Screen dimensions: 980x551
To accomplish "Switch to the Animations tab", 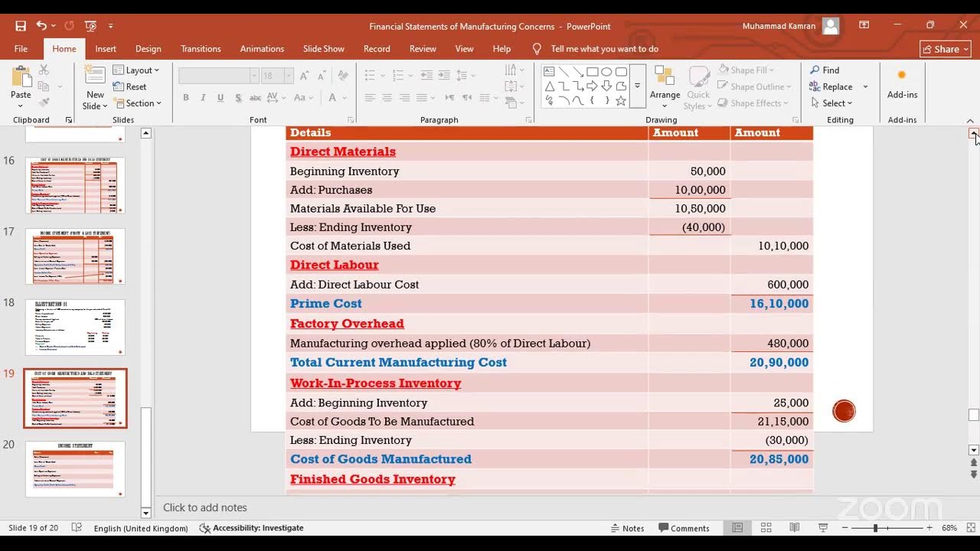I will pyautogui.click(x=262, y=49).
